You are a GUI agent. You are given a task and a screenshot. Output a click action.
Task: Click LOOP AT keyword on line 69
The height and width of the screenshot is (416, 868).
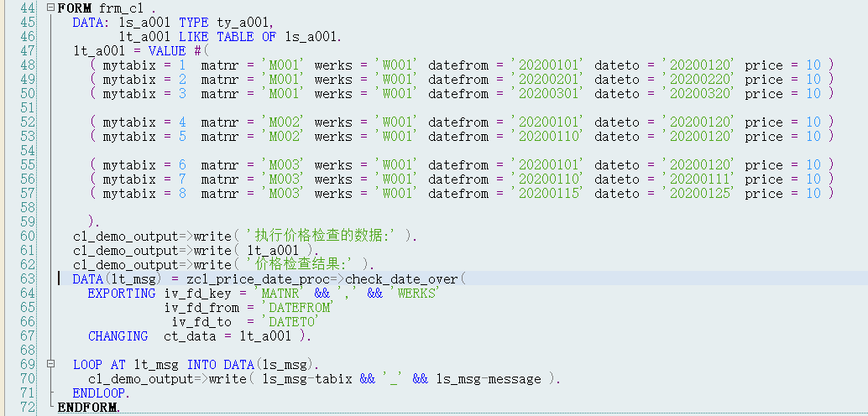[x=99, y=365]
